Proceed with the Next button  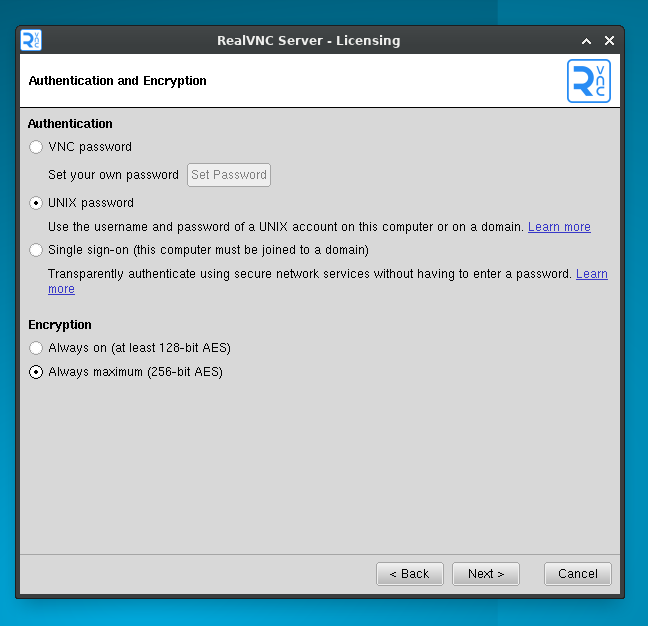486,574
